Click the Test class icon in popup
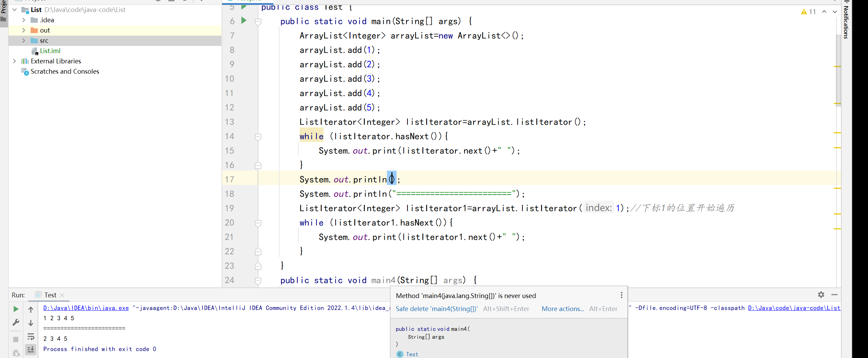 click(x=400, y=354)
